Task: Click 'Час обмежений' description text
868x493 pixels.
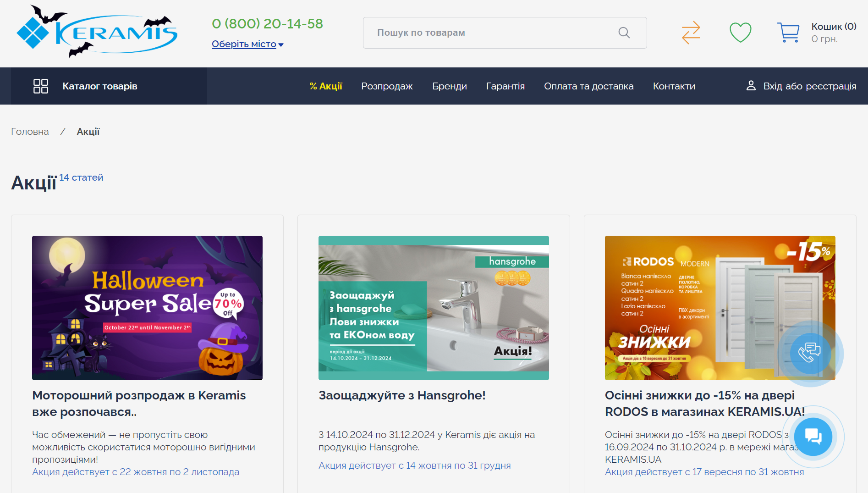Action: tap(143, 447)
